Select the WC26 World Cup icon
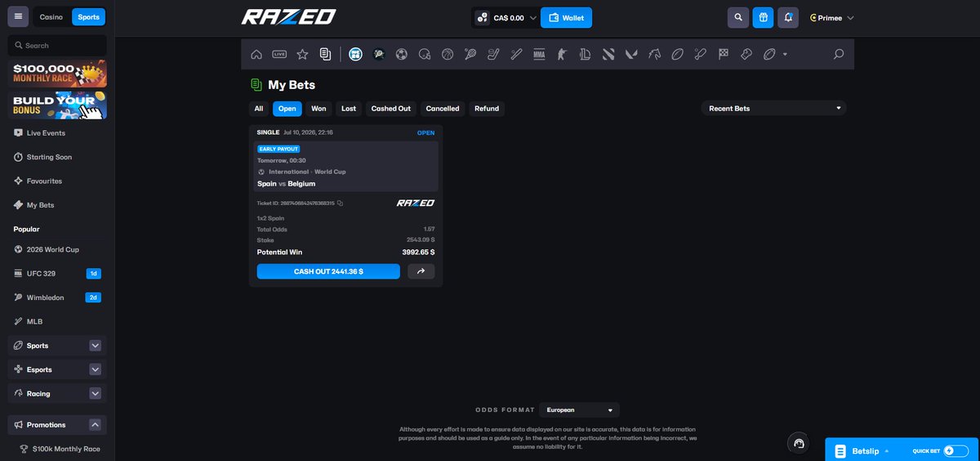 355,55
